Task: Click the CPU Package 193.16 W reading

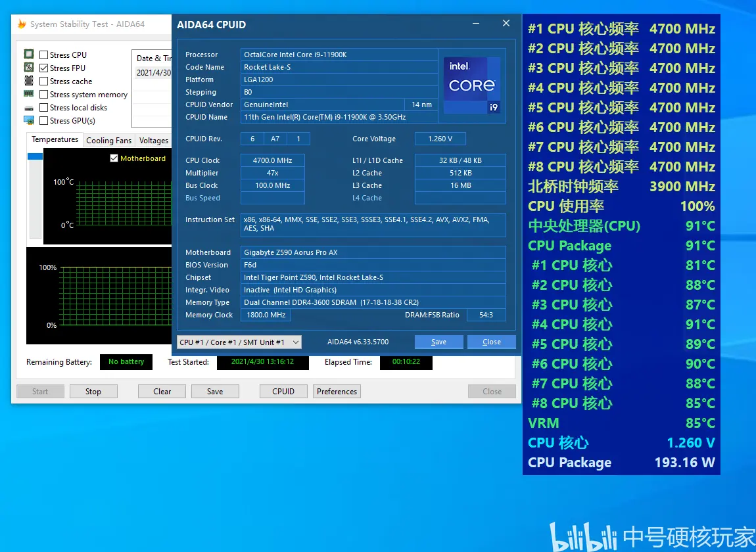Action: click(621, 463)
